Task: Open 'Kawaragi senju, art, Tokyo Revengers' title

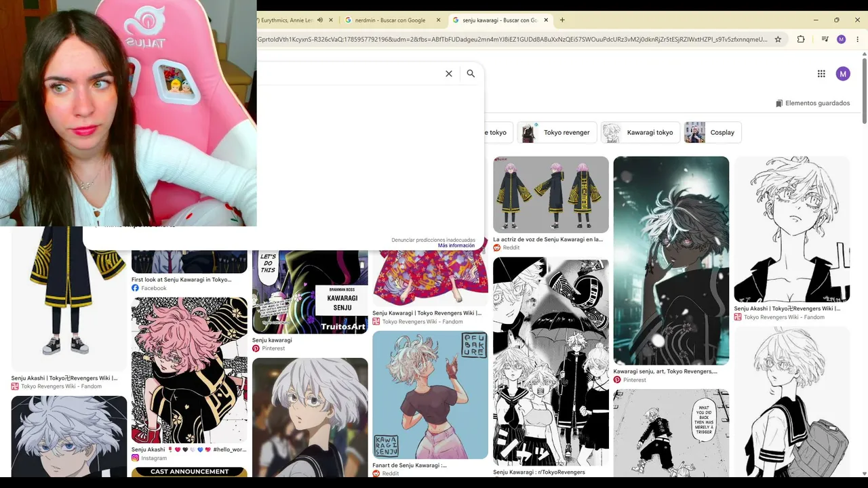Action: [665, 371]
